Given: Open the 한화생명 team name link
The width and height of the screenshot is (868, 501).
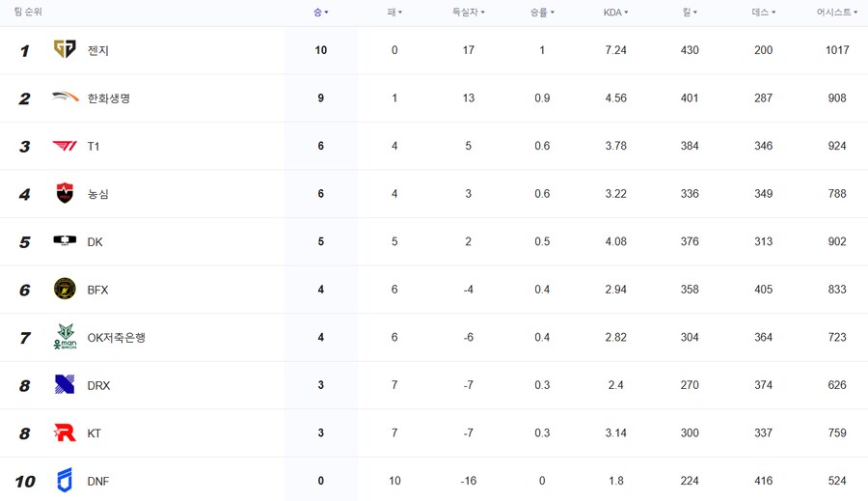Looking at the screenshot, I should click(x=108, y=98).
